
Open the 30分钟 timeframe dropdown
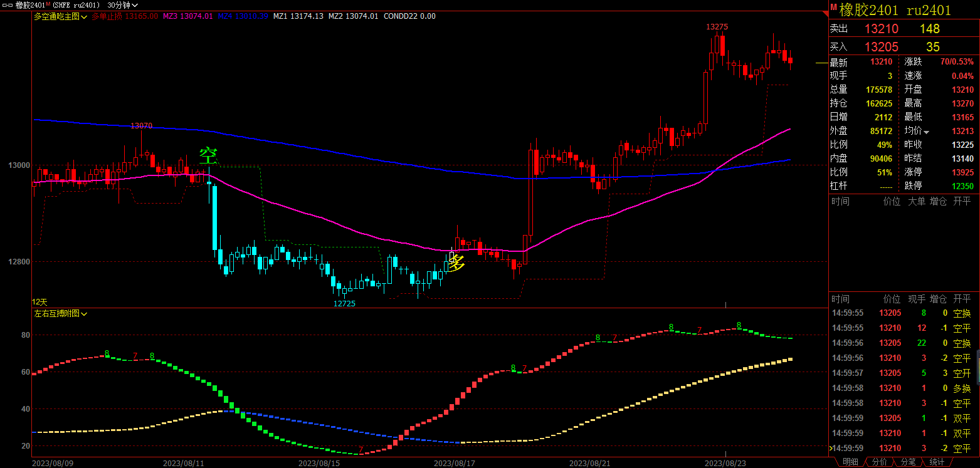[123, 5]
